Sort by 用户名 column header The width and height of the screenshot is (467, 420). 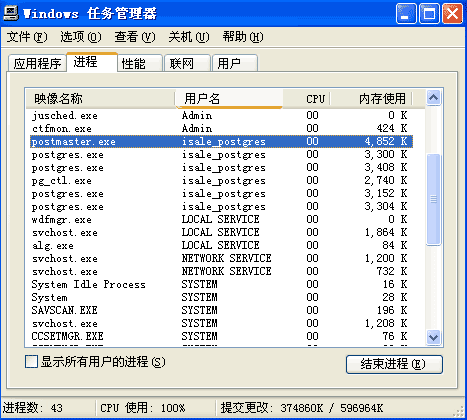pyautogui.click(x=229, y=99)
